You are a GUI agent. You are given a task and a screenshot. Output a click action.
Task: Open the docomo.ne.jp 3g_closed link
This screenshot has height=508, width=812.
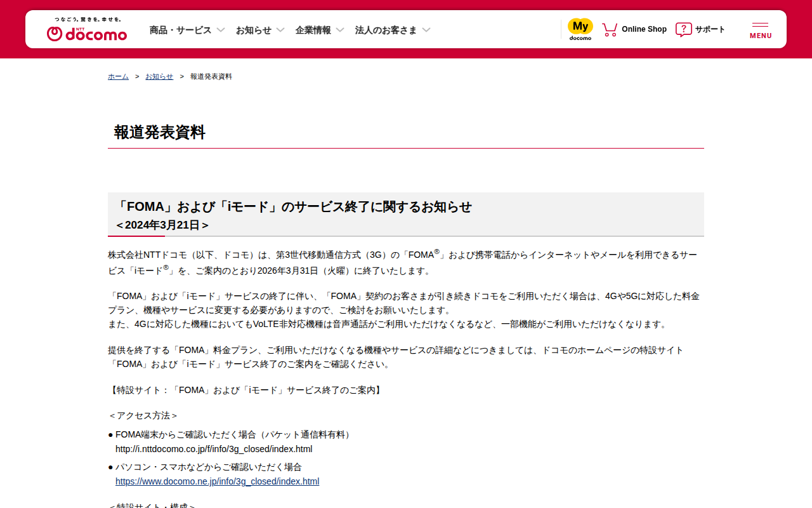(x=217, y=481)
